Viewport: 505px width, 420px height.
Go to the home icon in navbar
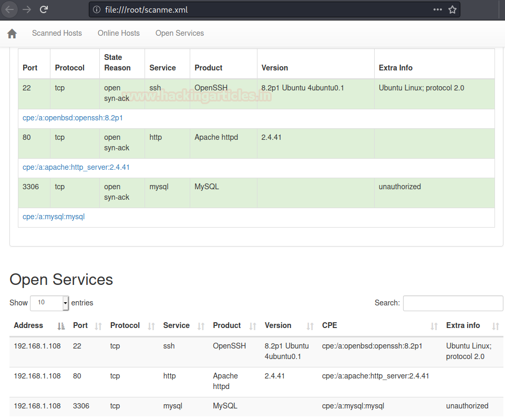coord(12,33)
